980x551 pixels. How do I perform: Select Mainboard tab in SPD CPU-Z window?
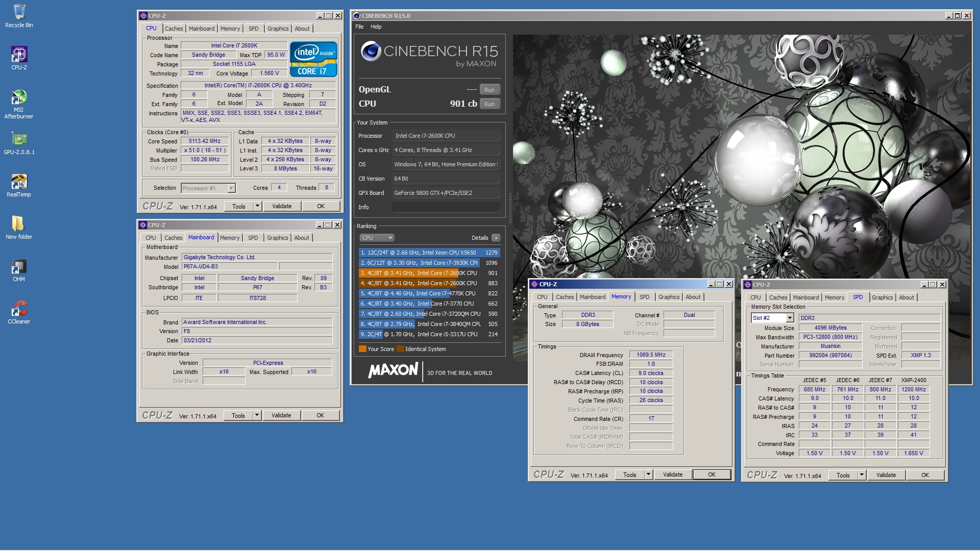[x=806, y=297]
